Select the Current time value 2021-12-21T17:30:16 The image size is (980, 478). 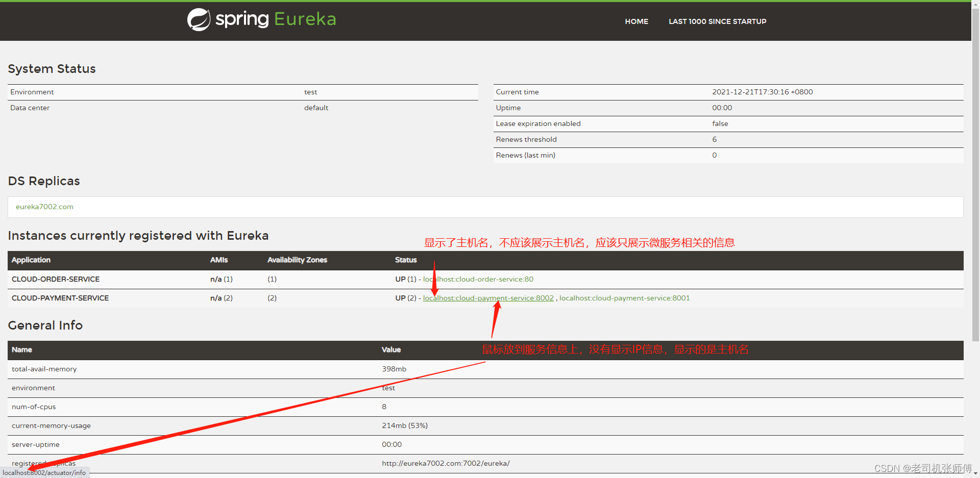(762, 92)
